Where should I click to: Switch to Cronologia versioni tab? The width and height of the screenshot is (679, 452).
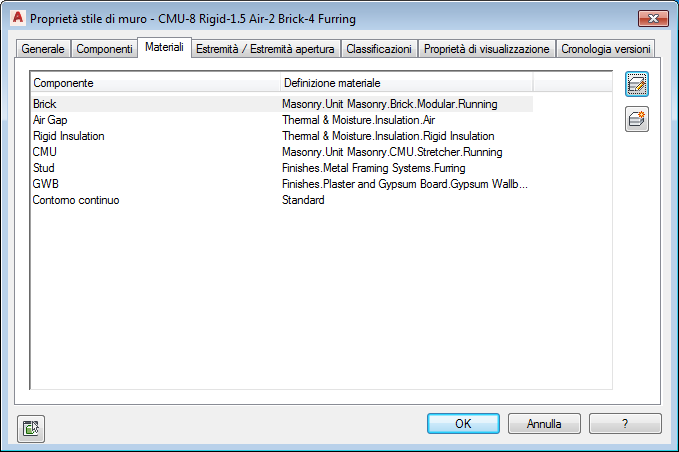tap(606, 48)
